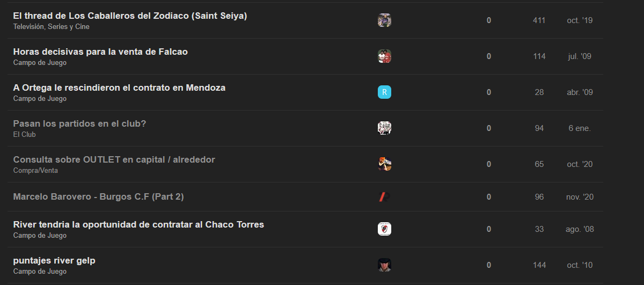Click the 'oct. '19' activity date

click(x=580, y=20)
